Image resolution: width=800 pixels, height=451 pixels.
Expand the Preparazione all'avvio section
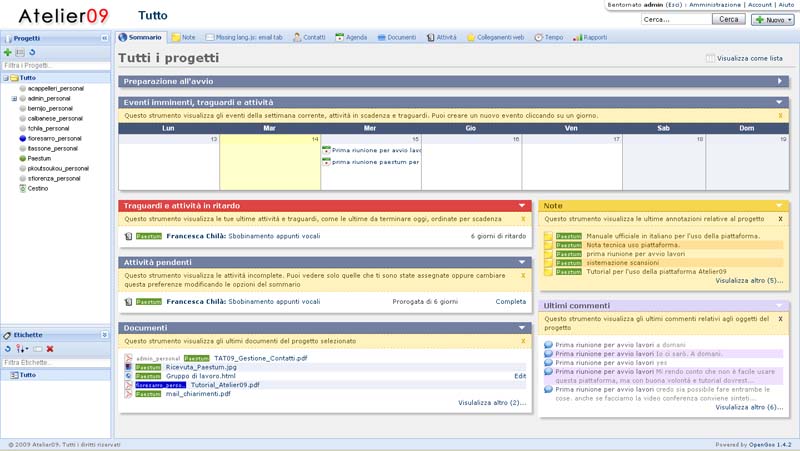point(779,81)
